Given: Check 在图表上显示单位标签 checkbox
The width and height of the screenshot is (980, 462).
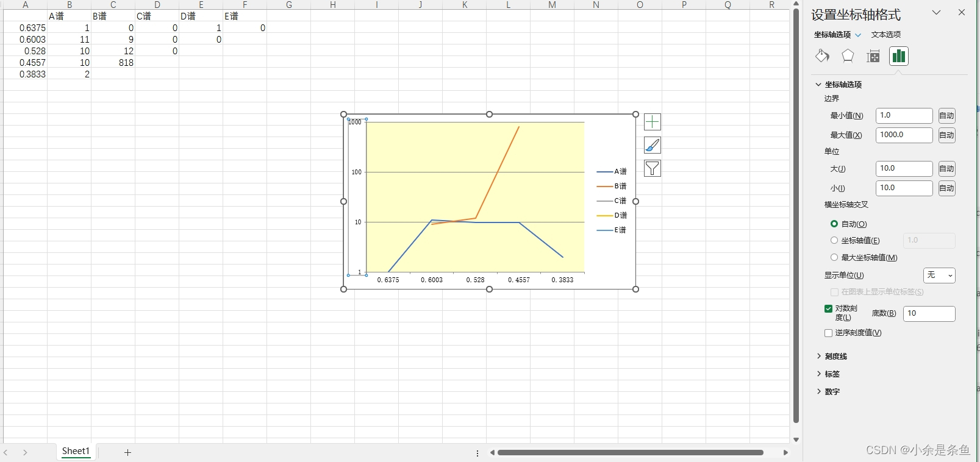Looking at the screenshot, I should [834, 292].
